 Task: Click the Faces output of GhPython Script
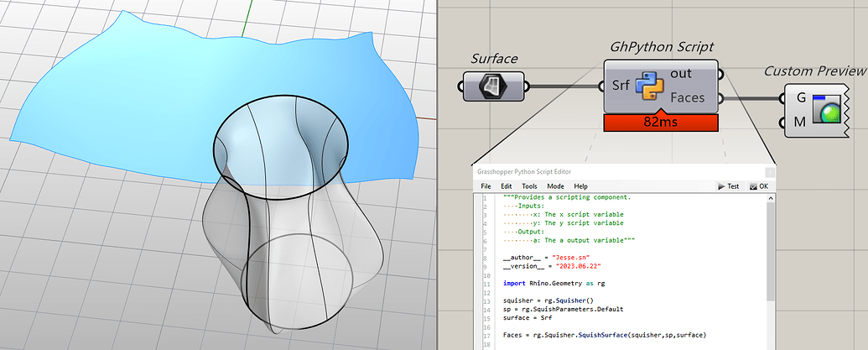coord(687,98)
